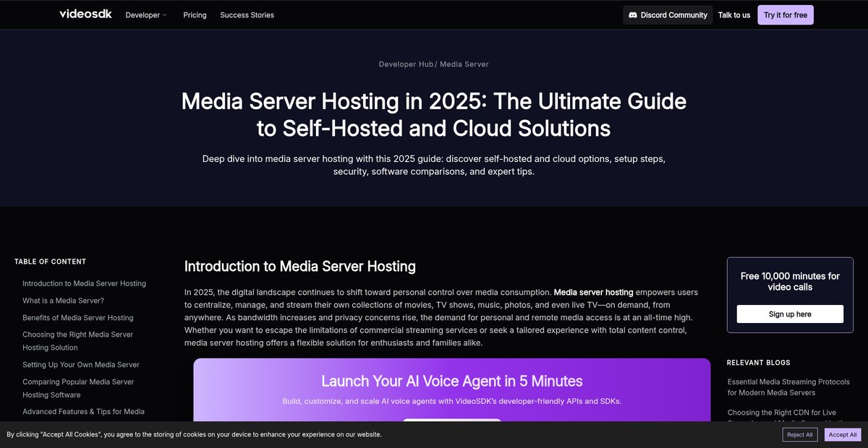Jump to Introduction to Media Server Hosting

tap(84, 283)
